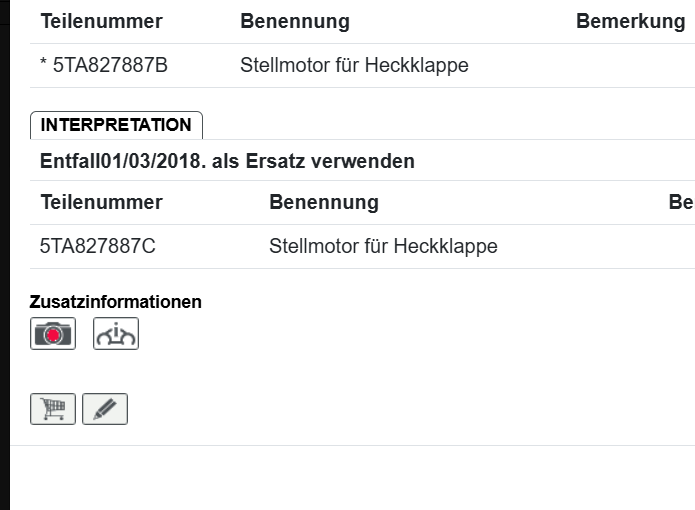
Task: Switch to the INTERPRETATION tab
Action: tap(116, 125)
